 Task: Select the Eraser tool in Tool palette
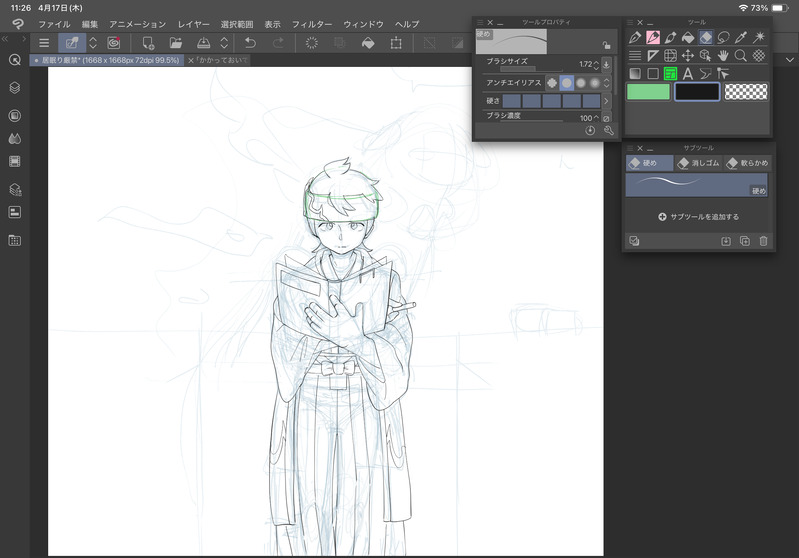706,37
